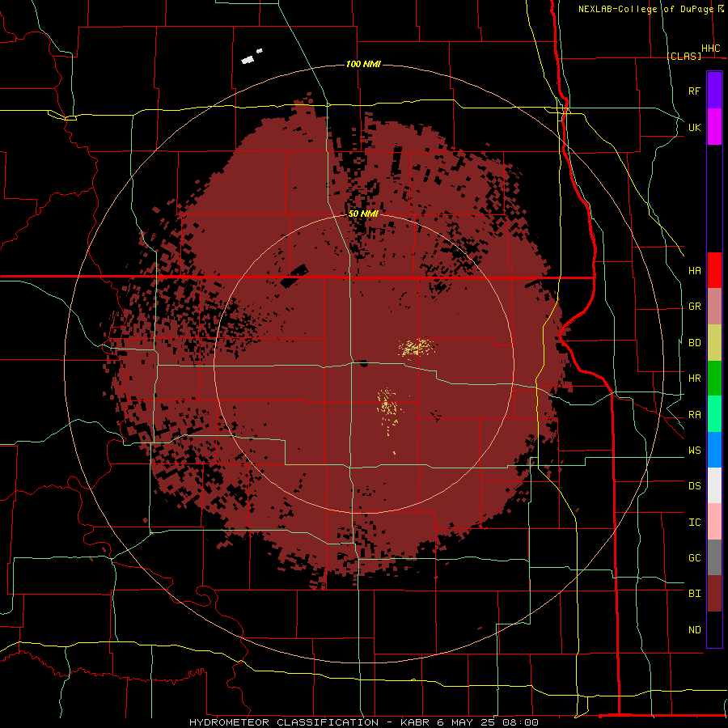Click the BI dark red legend swatch
728x728 pixels.
pos(714,594)
